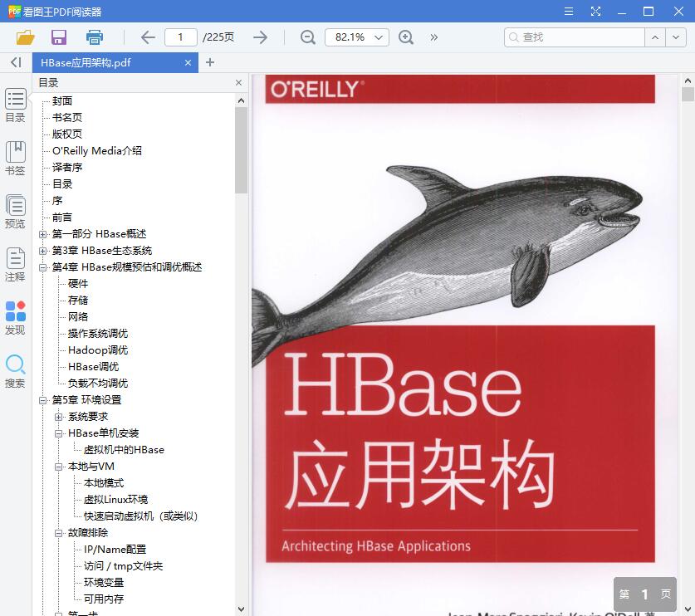Open the hamburger main menu
The image size is (695, 616).
tap(569, 12)
